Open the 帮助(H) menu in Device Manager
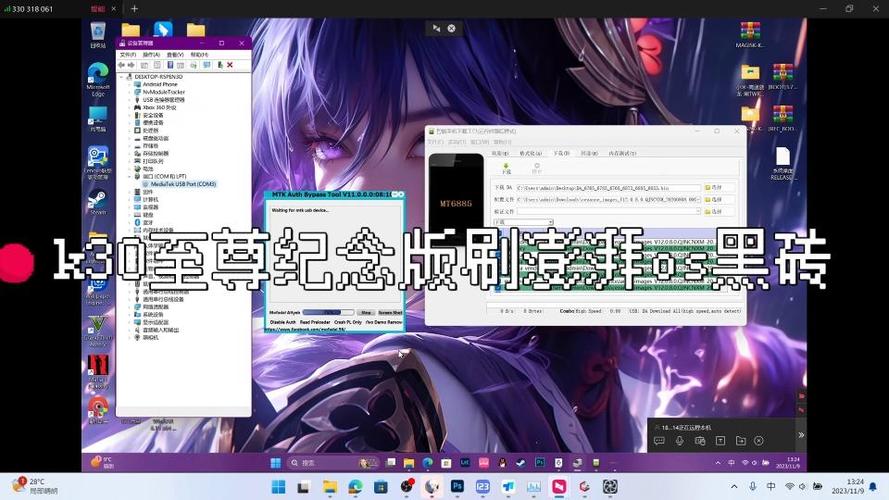 (199, 54)
